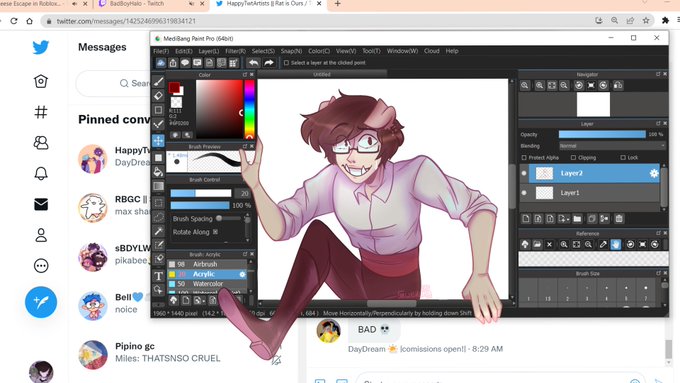The width and height of the screenshot is (680, 383).
Task: Open Layer(L) menu
Action: pos(209,51)
